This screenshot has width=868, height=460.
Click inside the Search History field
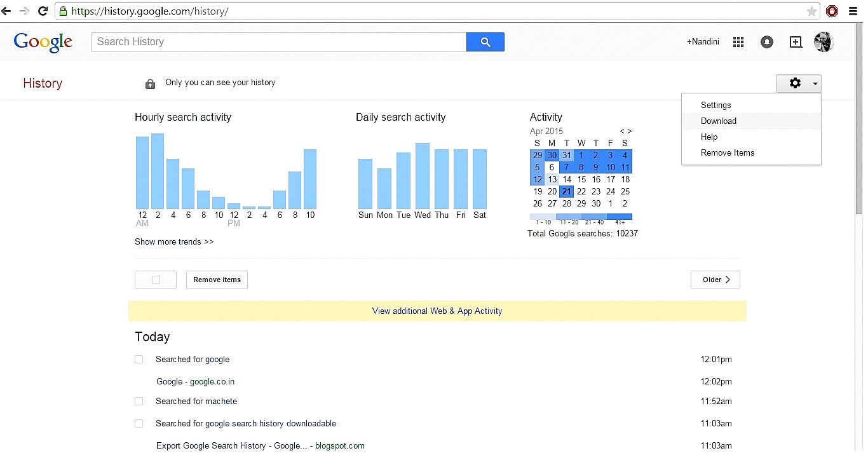tap(279, 42)
